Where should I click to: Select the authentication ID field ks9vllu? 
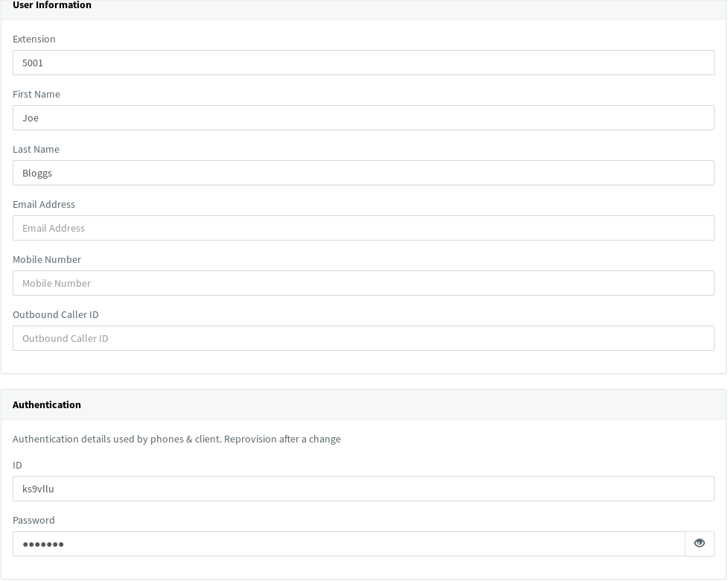pyautogui.click(x=363, y=489)
